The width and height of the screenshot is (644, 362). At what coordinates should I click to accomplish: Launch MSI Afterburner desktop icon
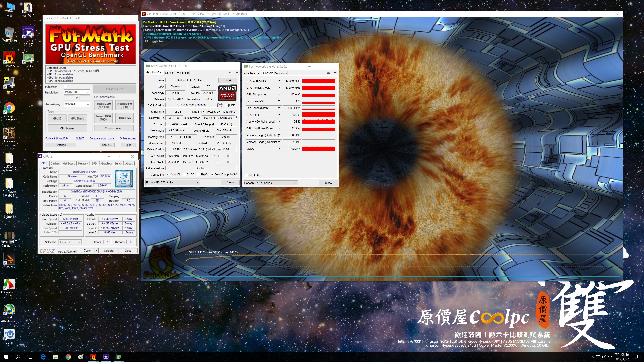(9, 313)
